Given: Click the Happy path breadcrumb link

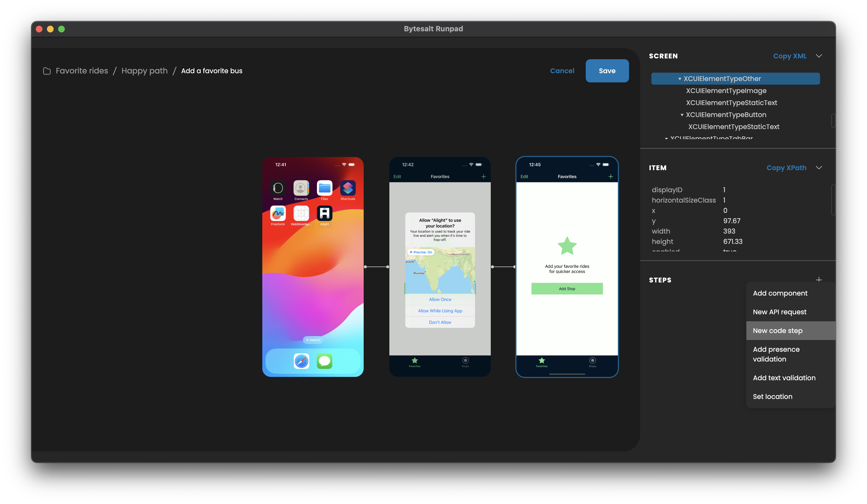Looking at the screenshot, I should (x=144, y=71).
